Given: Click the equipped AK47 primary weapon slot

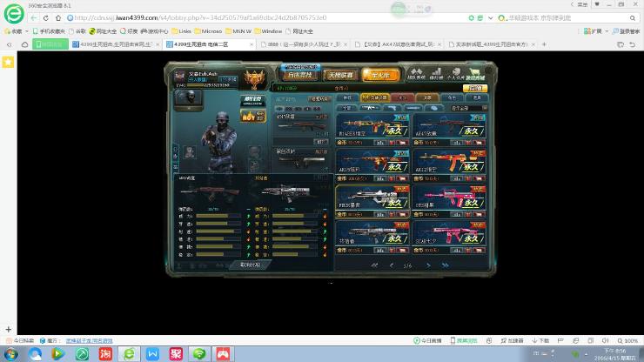Looking at the screenshot, I should (301, 125).
